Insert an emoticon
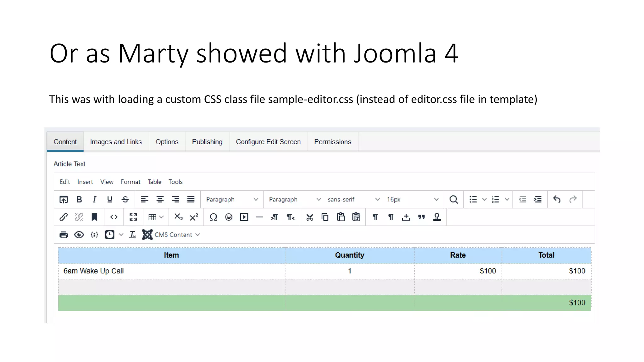Viewport: 644px width, 362px height. tap(229, 217)
